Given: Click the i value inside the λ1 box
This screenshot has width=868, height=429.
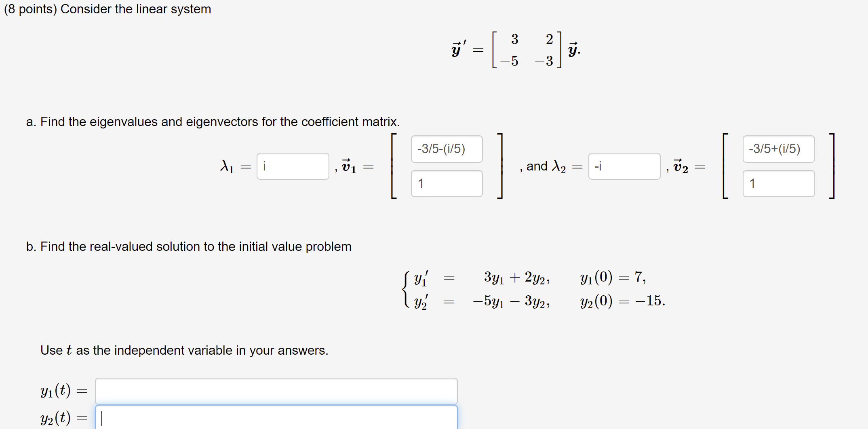Looking at the screenshot, I should [x=265, y=166].
